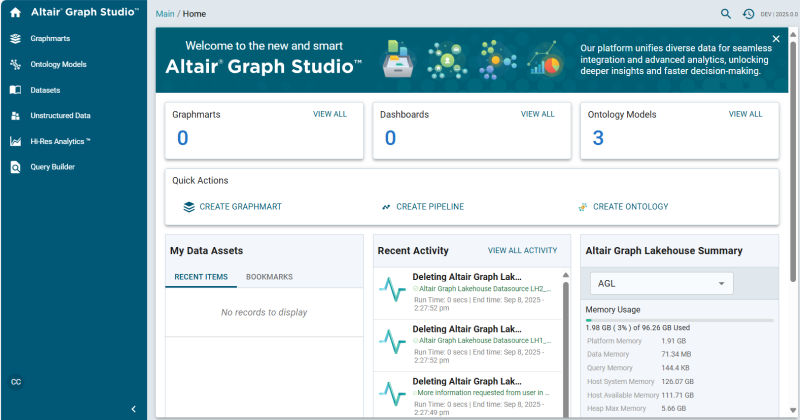Image resolution: width=800 pixels, height=420 pixels.
Task: Launch Query Builder from the sidebar
Action: (x=52, y=167)
